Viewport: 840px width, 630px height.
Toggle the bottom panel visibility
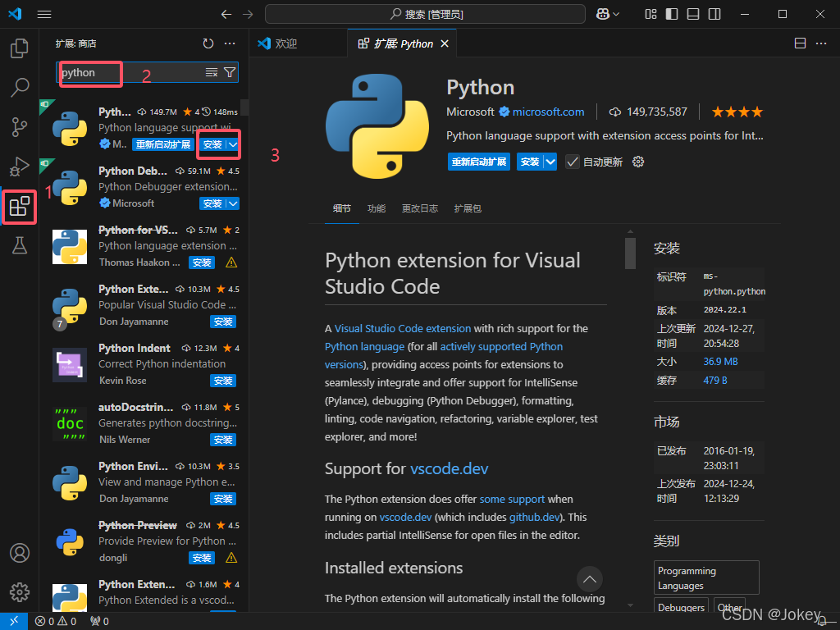point(693,15)
